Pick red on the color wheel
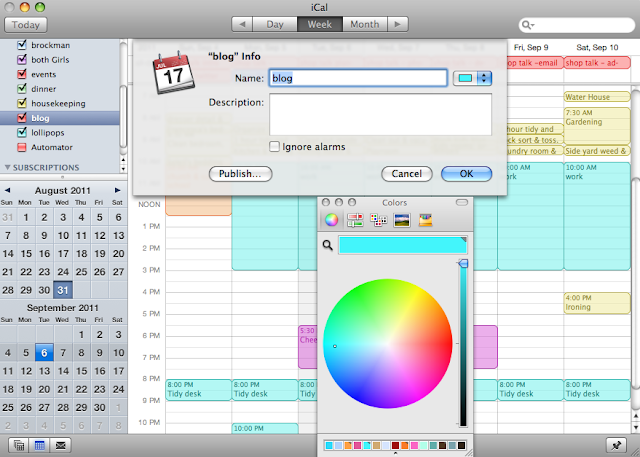This screenshot has height=457, width=640. (x=448, y=343)
